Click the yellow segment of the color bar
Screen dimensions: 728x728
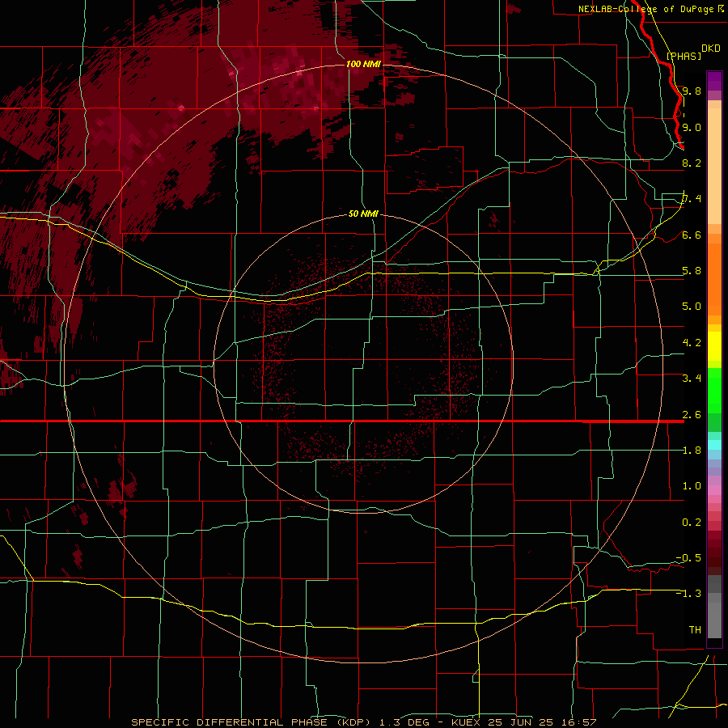point(714,346)
